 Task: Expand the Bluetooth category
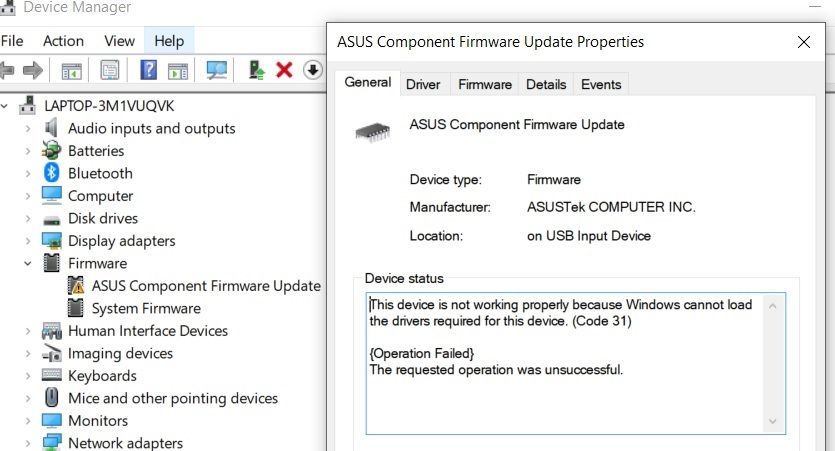point(28,174)
